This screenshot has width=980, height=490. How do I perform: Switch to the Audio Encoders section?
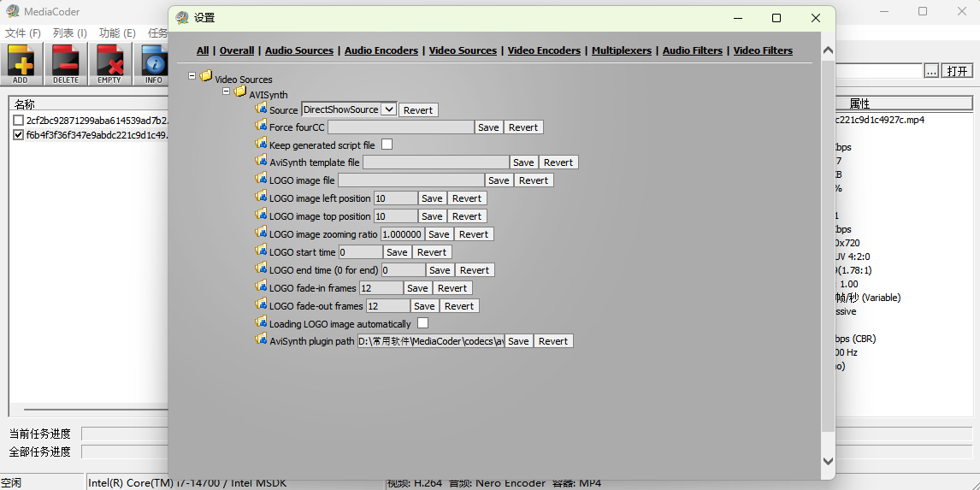tap(381, 50)
